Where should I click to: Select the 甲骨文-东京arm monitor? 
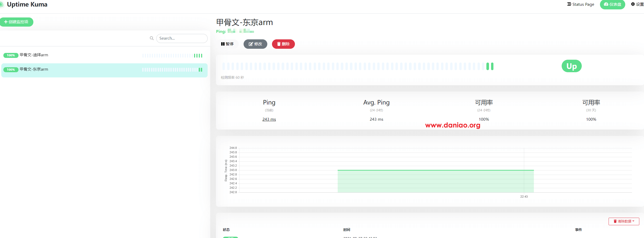pos(104,70)
